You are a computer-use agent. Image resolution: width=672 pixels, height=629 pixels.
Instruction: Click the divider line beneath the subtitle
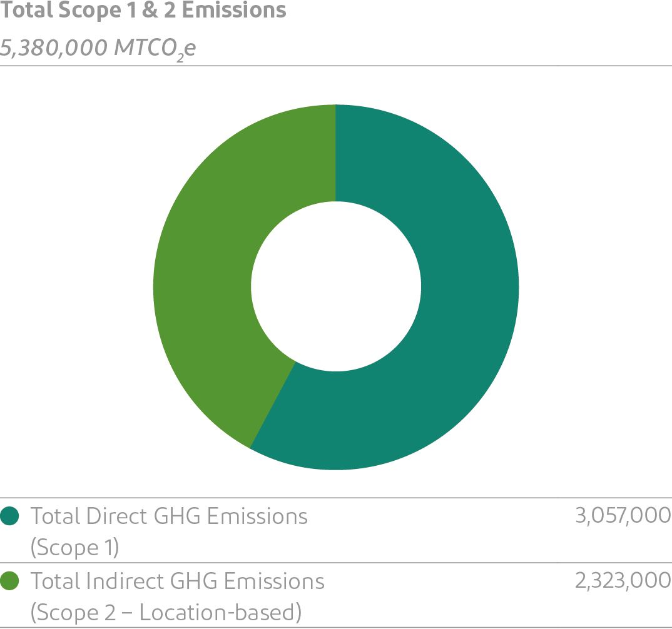tap(336, 66)
